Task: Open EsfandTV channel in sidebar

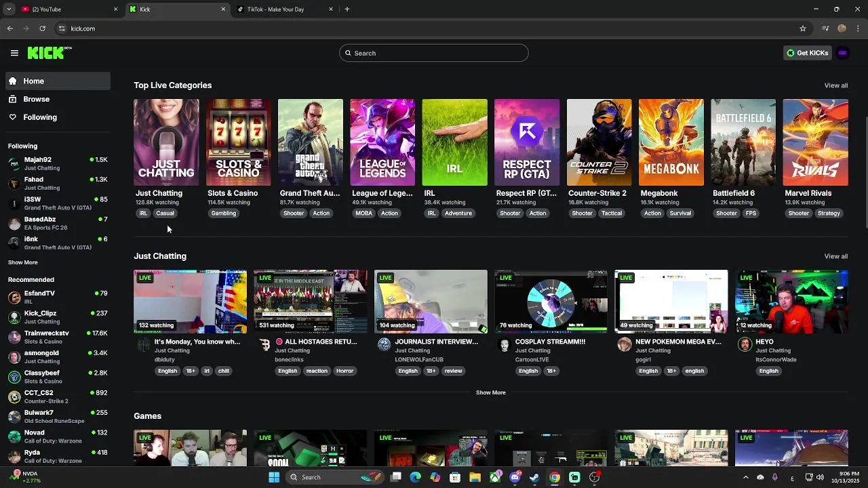Action: (x=58, y=297)
